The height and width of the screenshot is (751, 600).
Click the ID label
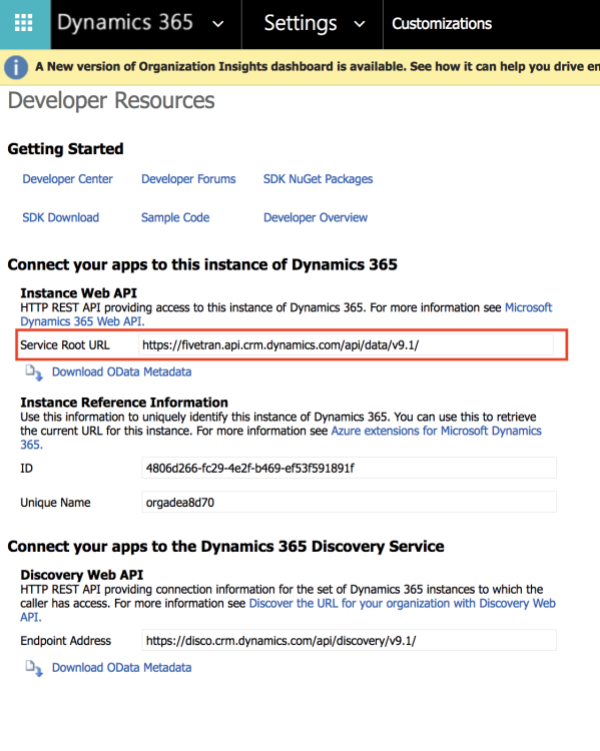point(26,468)
